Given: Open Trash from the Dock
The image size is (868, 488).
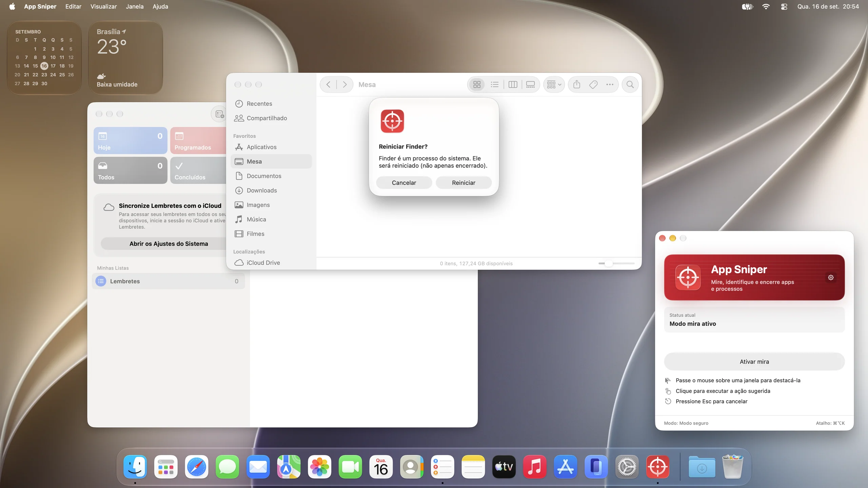Looking at the screenshot, I should coord(733,467).
